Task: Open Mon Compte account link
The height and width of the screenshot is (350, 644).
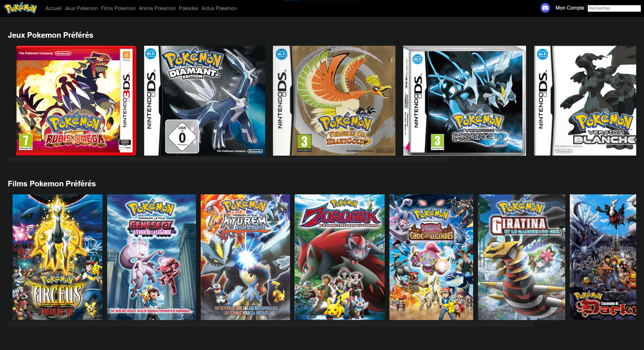Action: coord(570,8)
